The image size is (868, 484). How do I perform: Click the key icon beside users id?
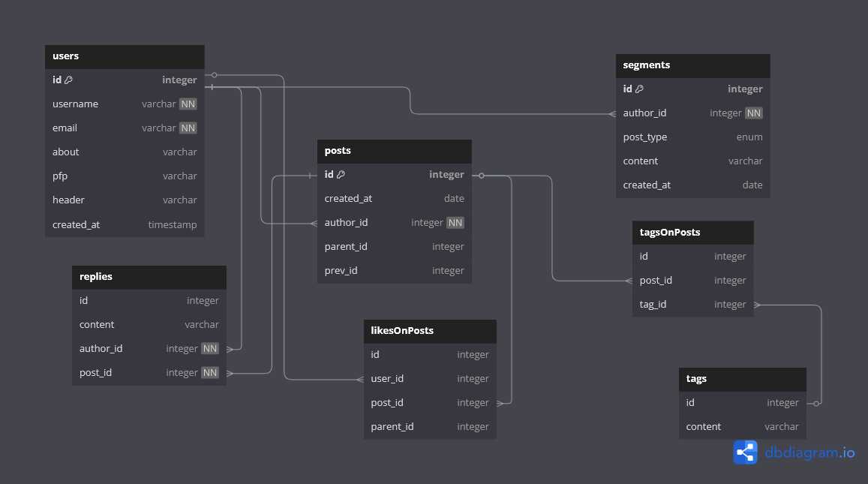point(68,80)
